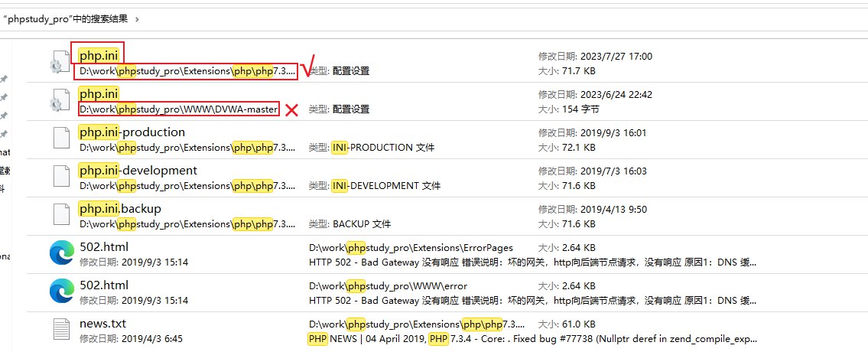
Task: Click the Extensions\php path in the news.txt row
Action: pyautogui.click(x=417, y=324)
